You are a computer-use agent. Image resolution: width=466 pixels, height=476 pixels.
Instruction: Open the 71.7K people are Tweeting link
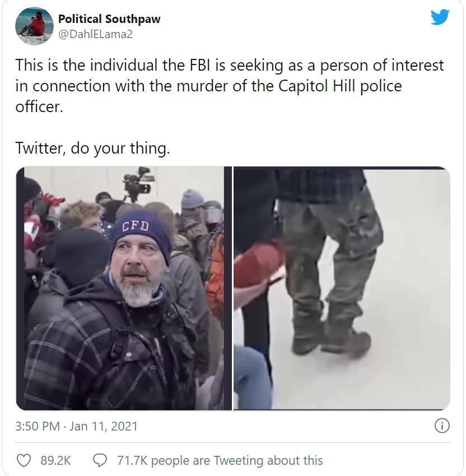coord(220,460)
